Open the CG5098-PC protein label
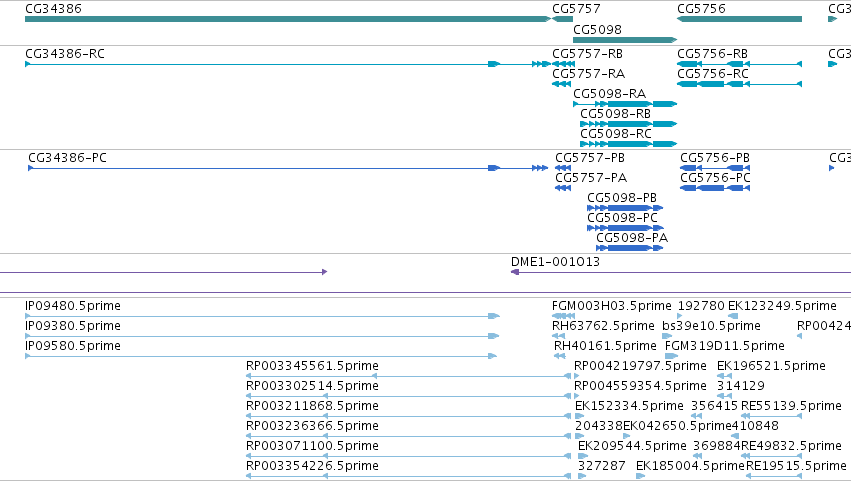The height and width of the screenshot is (481, 851). [623, 218]
